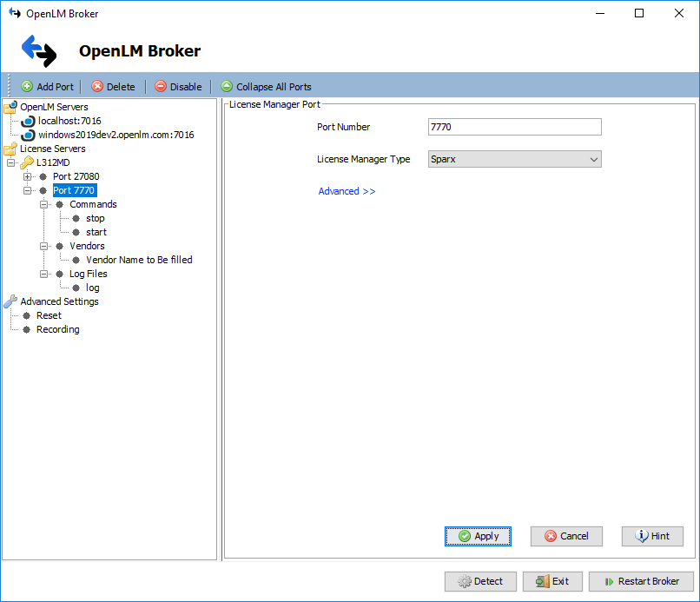Image resolution: width=700 pixels, height=602 pixels.
Task: Click the Delete icon in the toolbar
Action: pos(94,86)
